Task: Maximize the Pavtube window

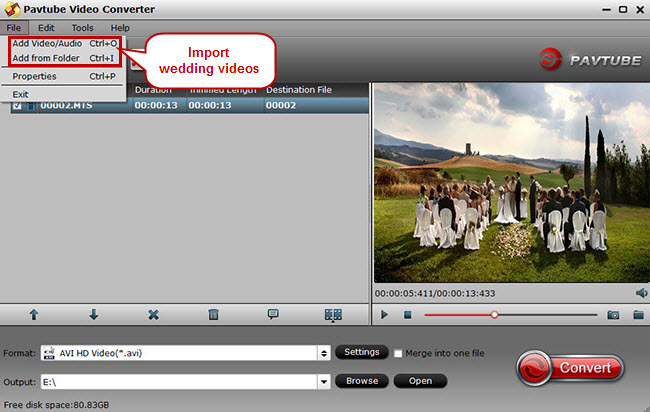Action: point(623,9)
